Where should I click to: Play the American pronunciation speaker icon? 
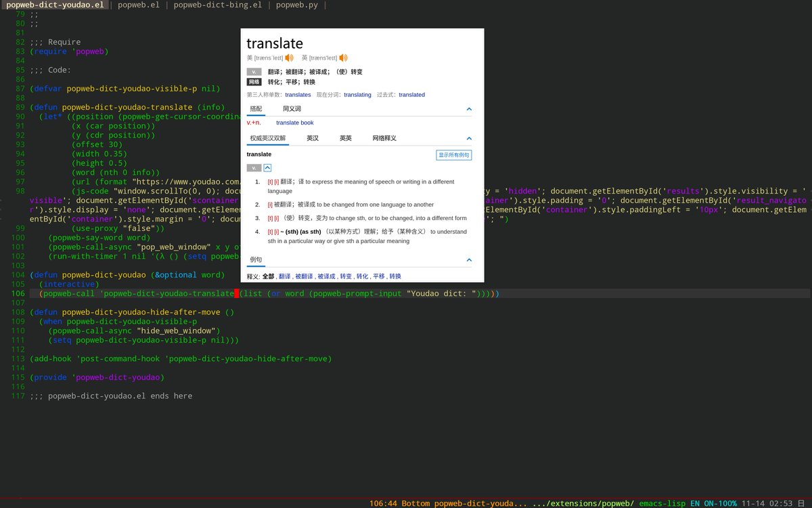tap(289, 58)
